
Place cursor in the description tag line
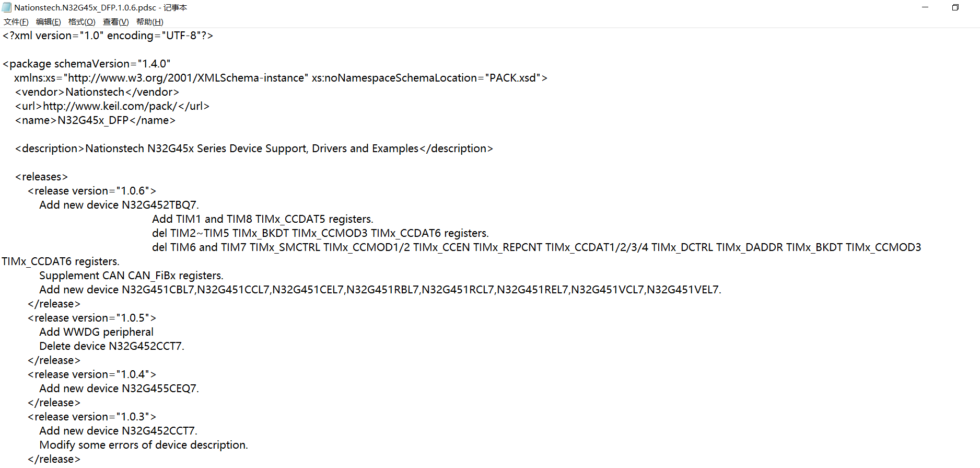(254, 149)
